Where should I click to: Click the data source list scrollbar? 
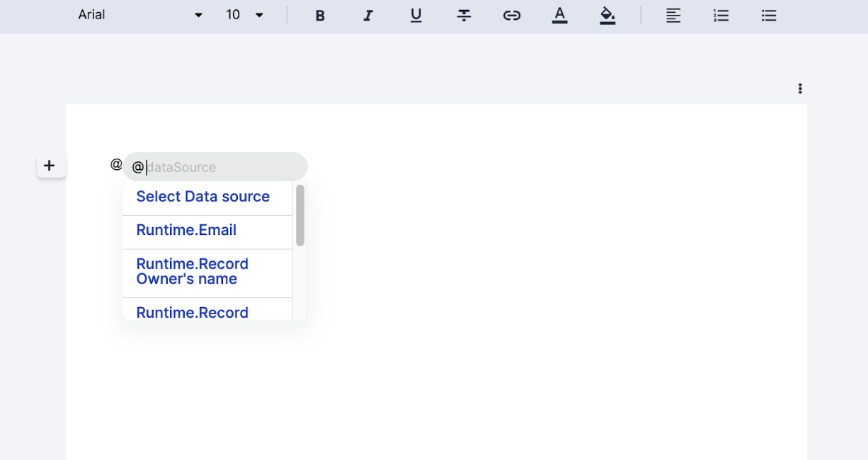[300, 215]
